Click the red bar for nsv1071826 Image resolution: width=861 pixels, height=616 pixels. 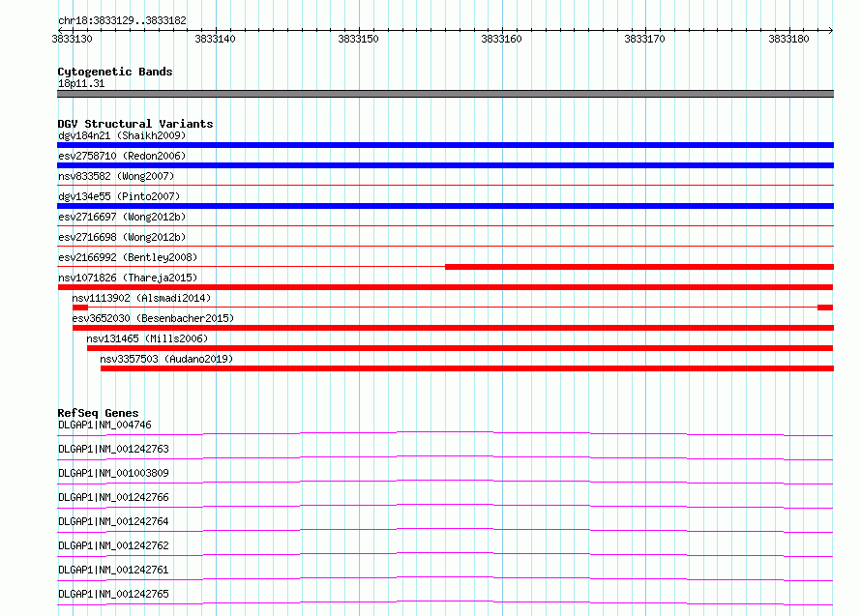[445, 287]
